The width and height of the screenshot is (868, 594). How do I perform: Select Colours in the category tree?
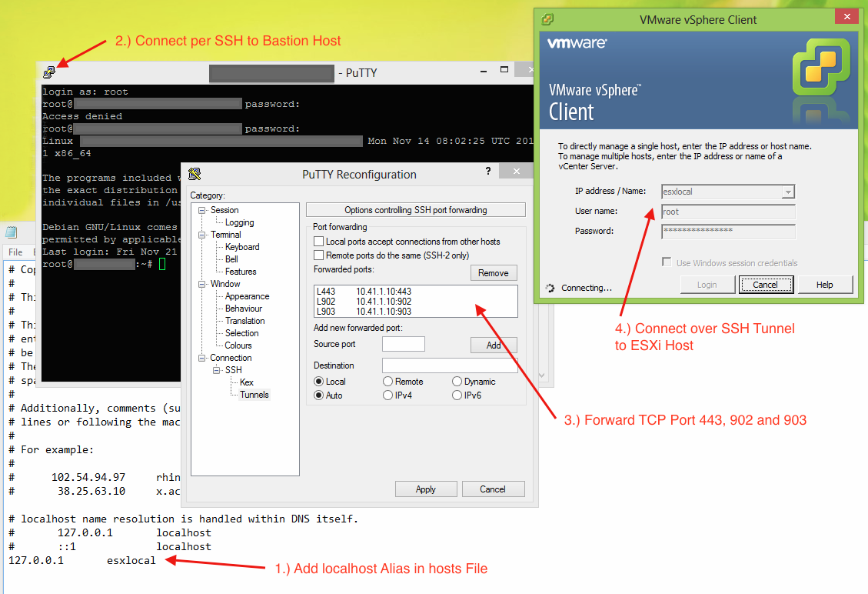[238, 345]
